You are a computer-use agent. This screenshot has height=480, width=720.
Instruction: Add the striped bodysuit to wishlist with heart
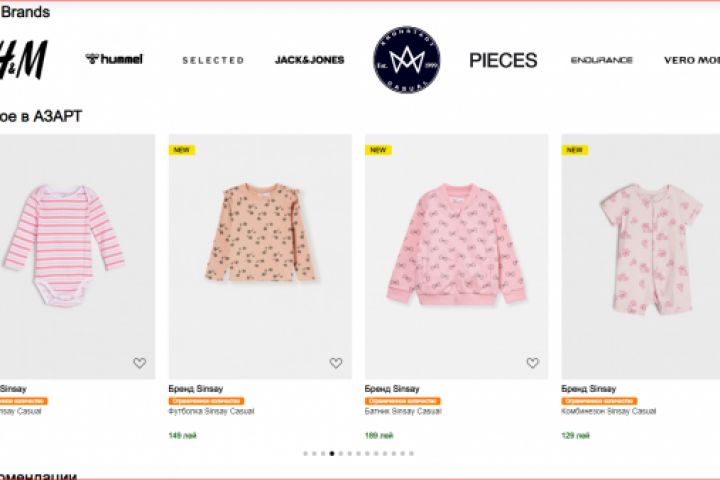pos(140,363)
